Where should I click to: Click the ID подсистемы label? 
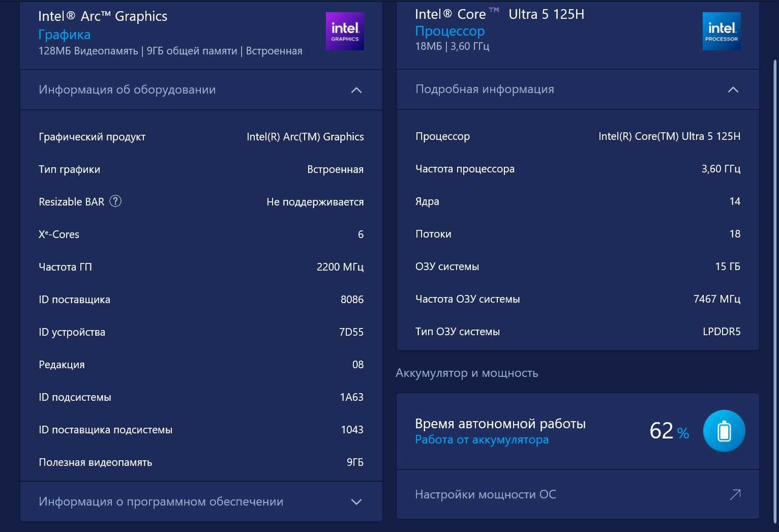tap(75, 397)
